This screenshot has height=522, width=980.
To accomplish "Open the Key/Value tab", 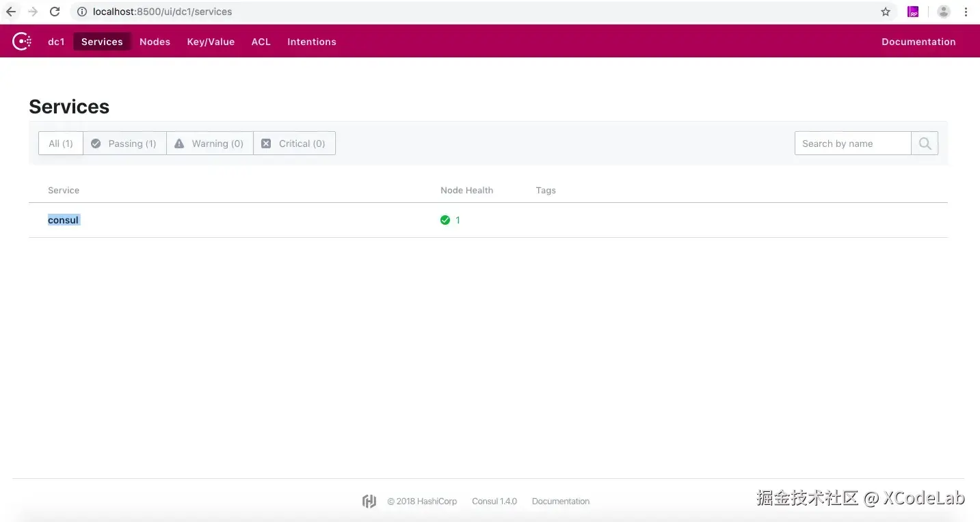I will tap(211, 42).
